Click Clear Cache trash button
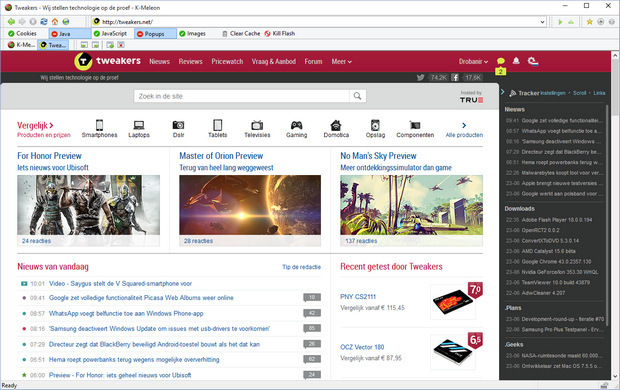Screen dimensions: 620x390 (x=241, y=34)
